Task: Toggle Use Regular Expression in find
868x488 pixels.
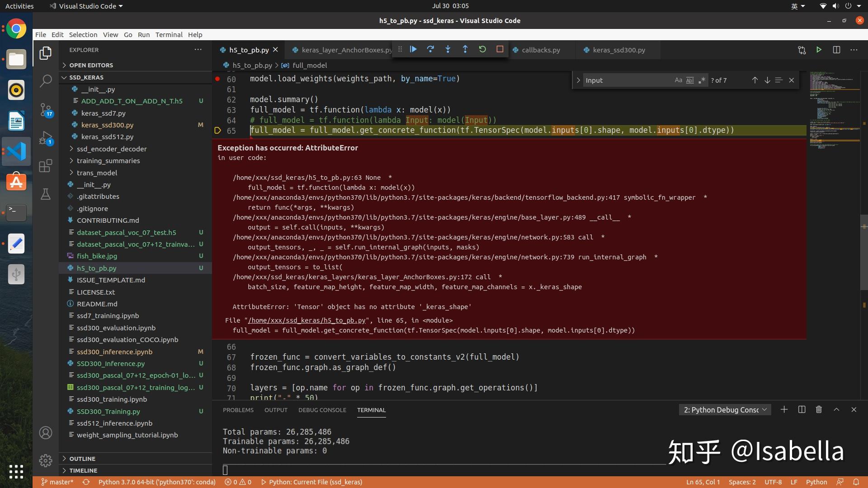Action: click(702, 80)
